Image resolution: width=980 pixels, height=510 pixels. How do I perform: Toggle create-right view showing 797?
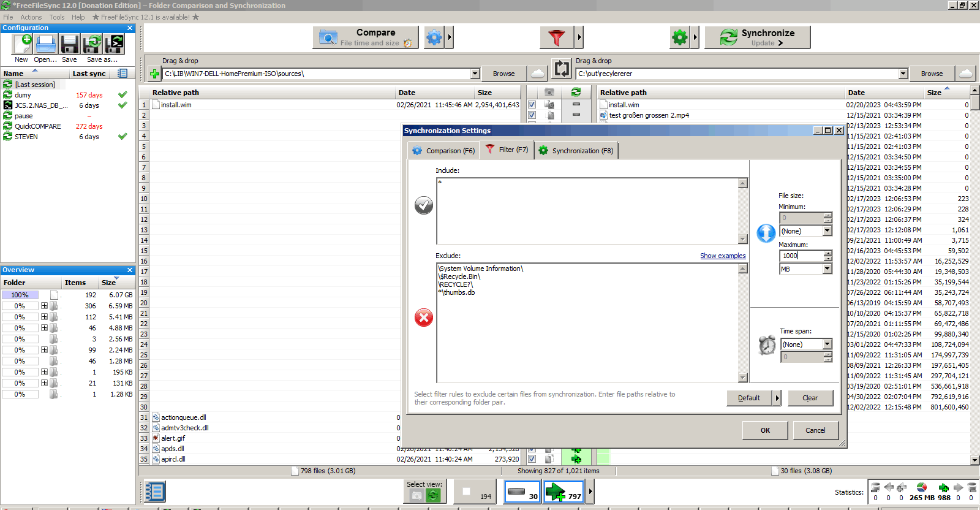pos(563,492)
